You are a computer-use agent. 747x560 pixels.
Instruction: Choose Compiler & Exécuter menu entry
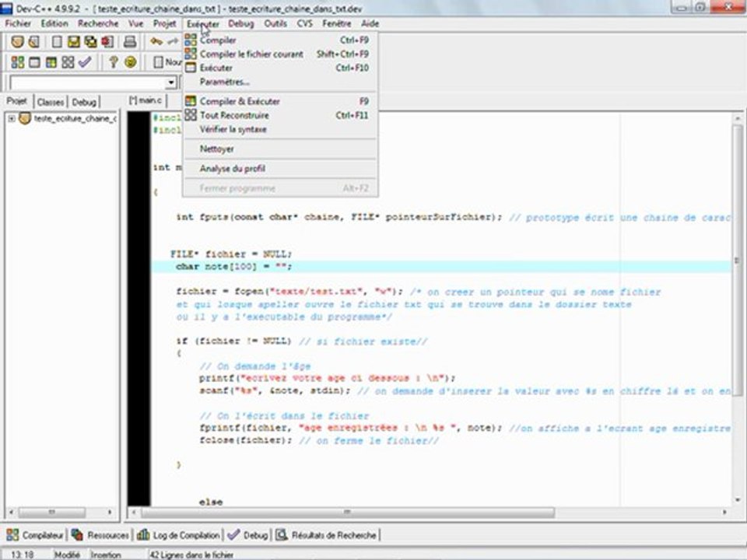pyautogui.click(x=280, y=101)
